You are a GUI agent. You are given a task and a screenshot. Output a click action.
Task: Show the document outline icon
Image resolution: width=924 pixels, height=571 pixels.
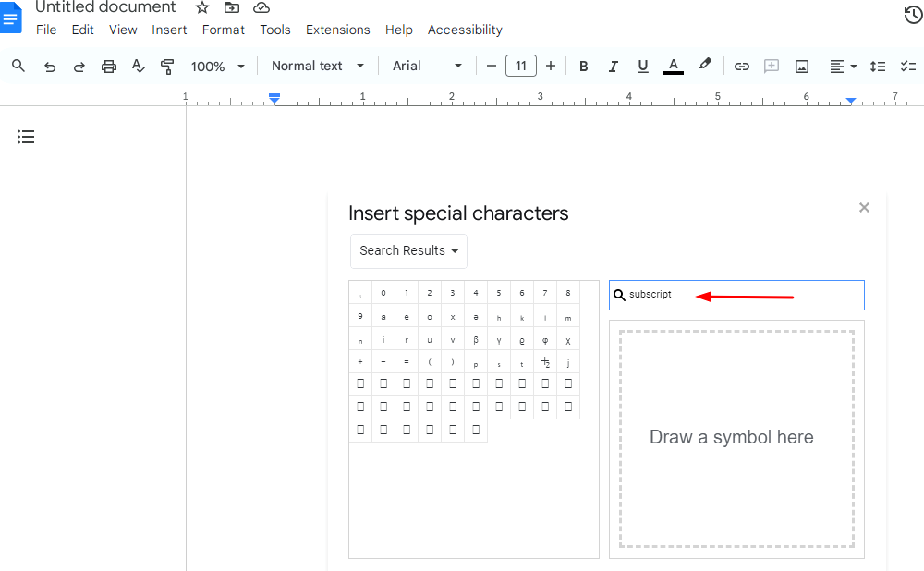[x=25, y=136]
